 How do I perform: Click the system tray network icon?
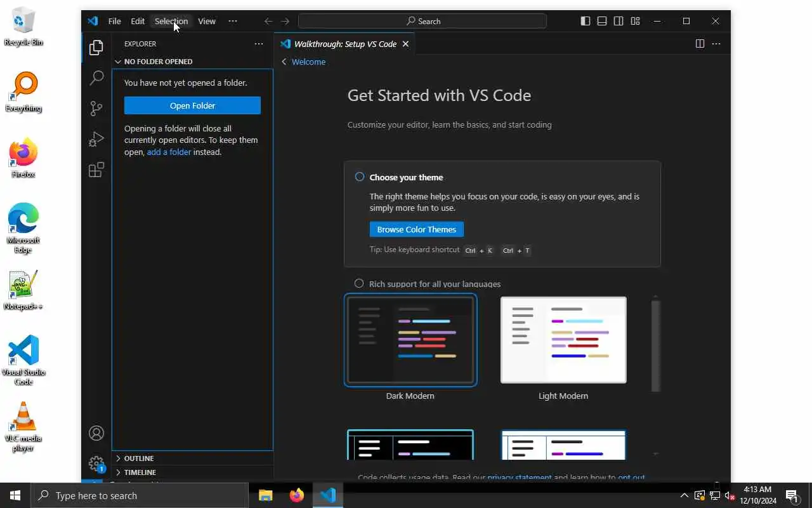714,495
